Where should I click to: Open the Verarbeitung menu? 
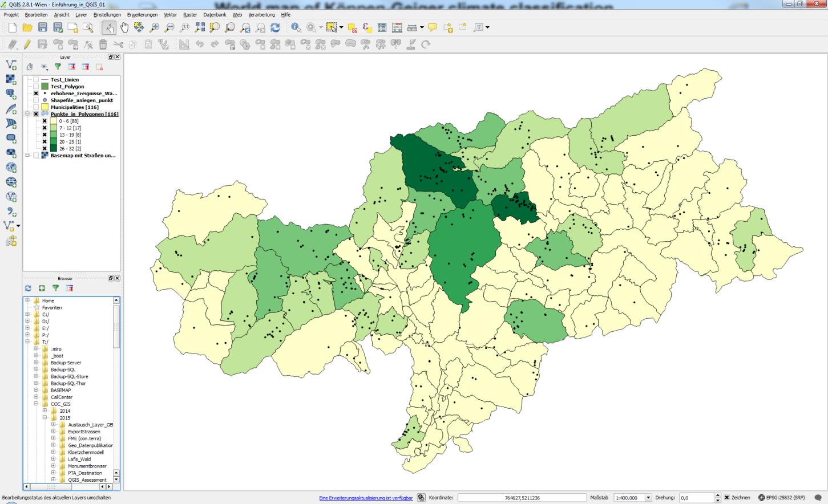(261, 14)
